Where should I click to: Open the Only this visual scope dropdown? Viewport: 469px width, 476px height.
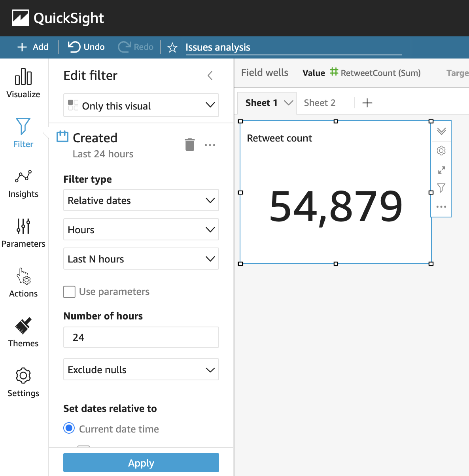pyautogui.click(x=141, y=105)
